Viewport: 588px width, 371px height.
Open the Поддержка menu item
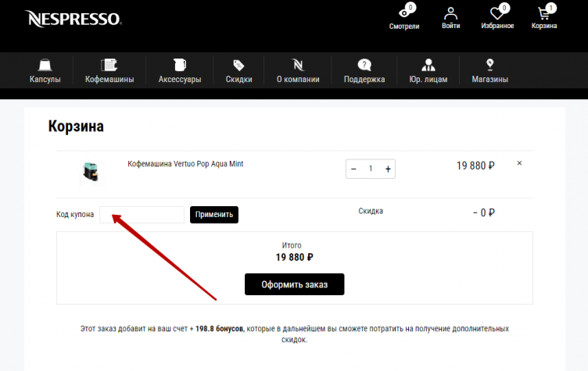coord(364,70)
